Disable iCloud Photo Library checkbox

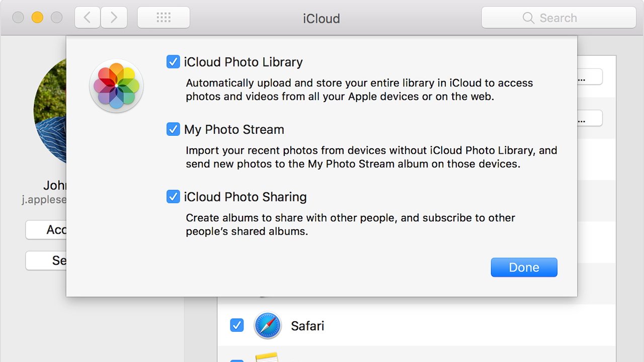[173, 62]
